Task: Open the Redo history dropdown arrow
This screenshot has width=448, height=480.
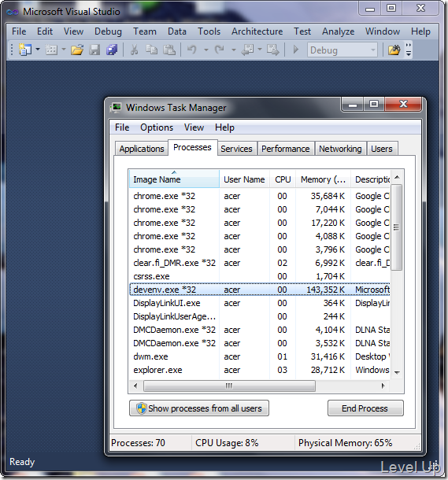Action: [234, 50]
